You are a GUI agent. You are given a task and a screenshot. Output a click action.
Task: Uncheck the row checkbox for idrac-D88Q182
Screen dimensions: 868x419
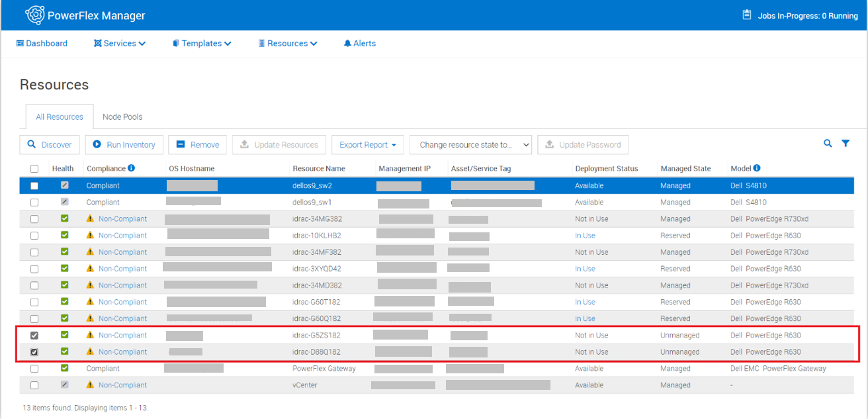[x=34, y=351]
